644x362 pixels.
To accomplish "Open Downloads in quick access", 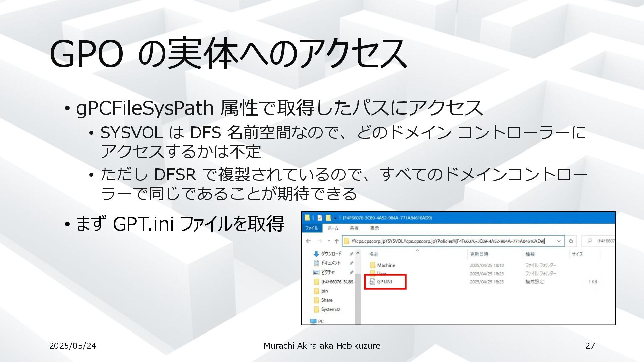I will click(x=331, y=254).
